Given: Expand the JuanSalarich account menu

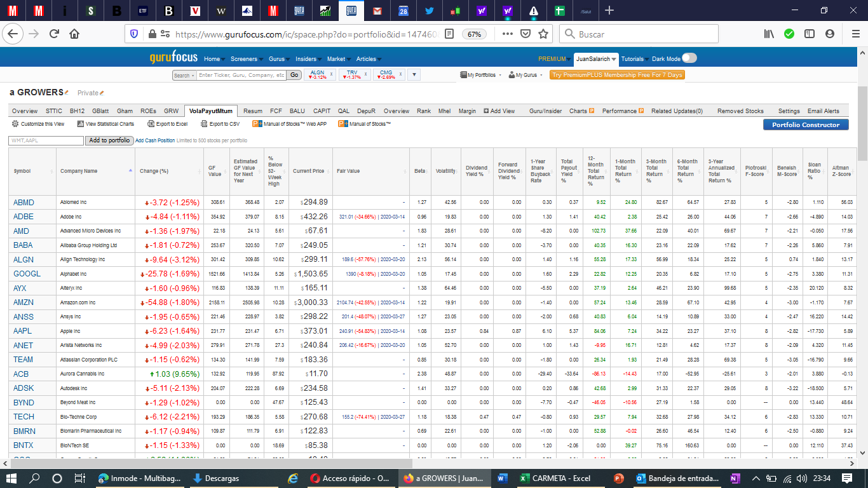Looking at the screenshot, I should [x=596, y=58].
